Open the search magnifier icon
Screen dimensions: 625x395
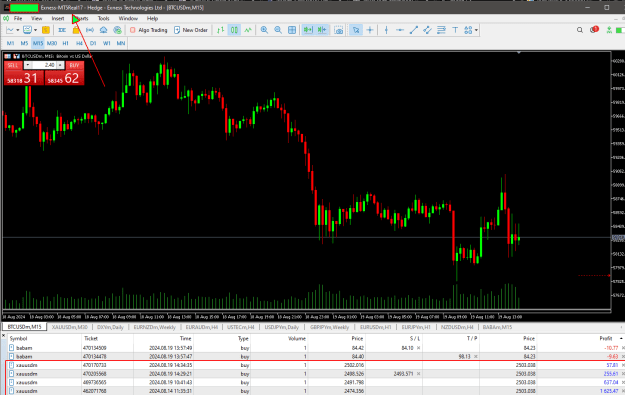pos(580,30)
